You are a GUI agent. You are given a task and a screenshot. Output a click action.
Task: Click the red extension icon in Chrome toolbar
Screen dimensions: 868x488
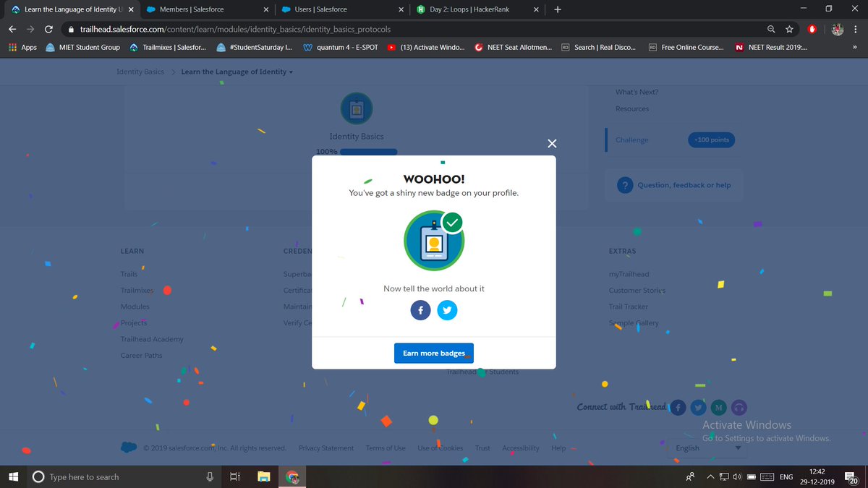pyautogui.click(x=812, y=30)
